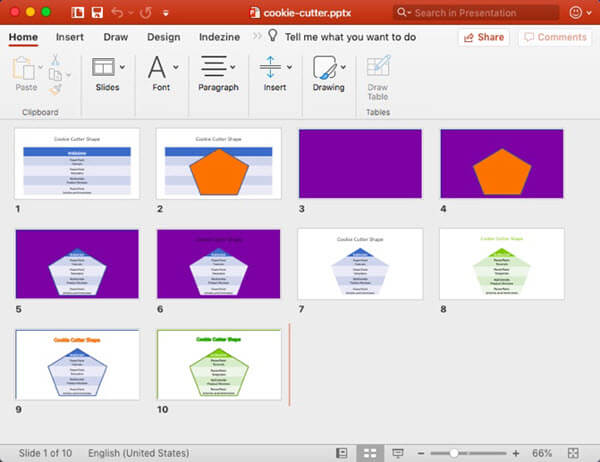This screenshot has height=462, width=600.
Task: Expand the Font dropdown
Action: (176, 67)
